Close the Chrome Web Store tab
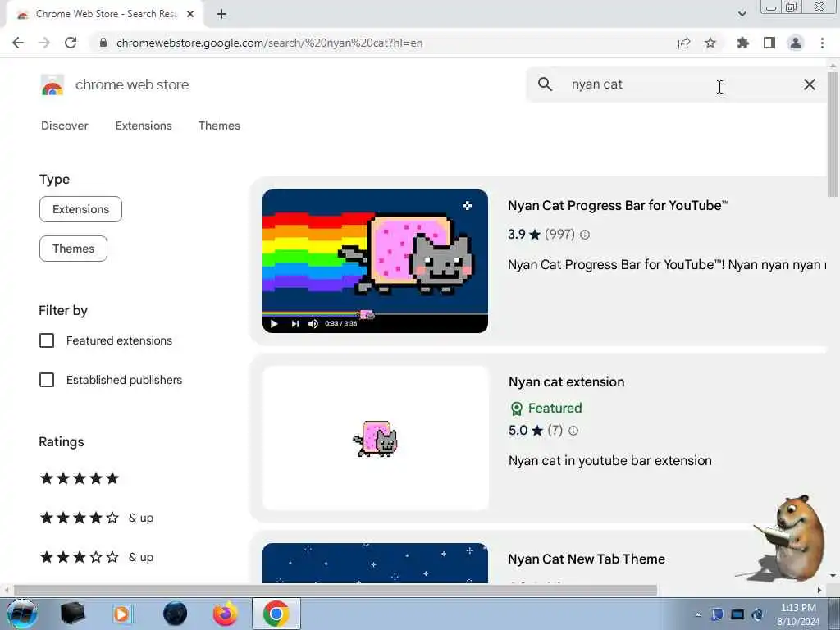This screenshot has width=840, height=630. tap(190, 14)
